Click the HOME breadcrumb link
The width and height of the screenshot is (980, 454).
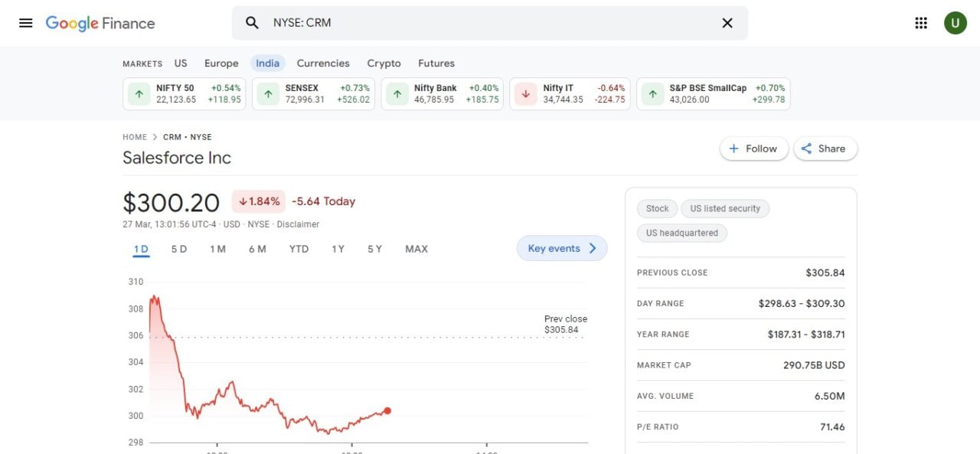point(135,137)
